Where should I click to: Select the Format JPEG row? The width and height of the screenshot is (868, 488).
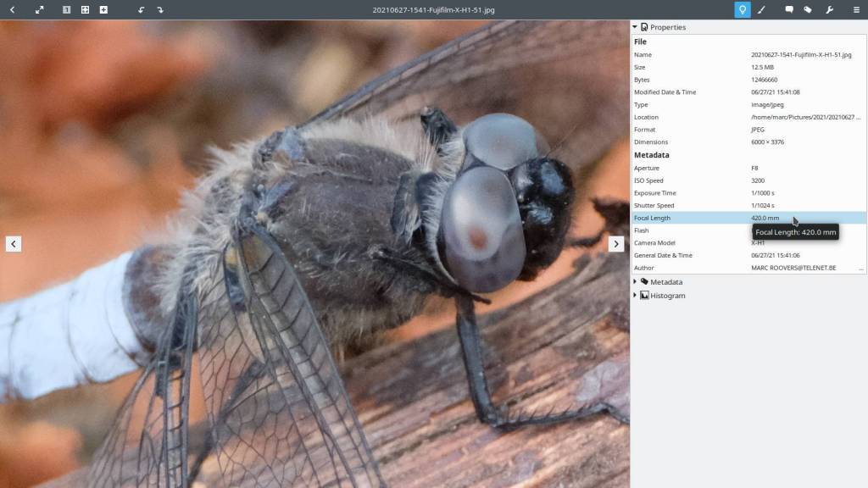749,130
